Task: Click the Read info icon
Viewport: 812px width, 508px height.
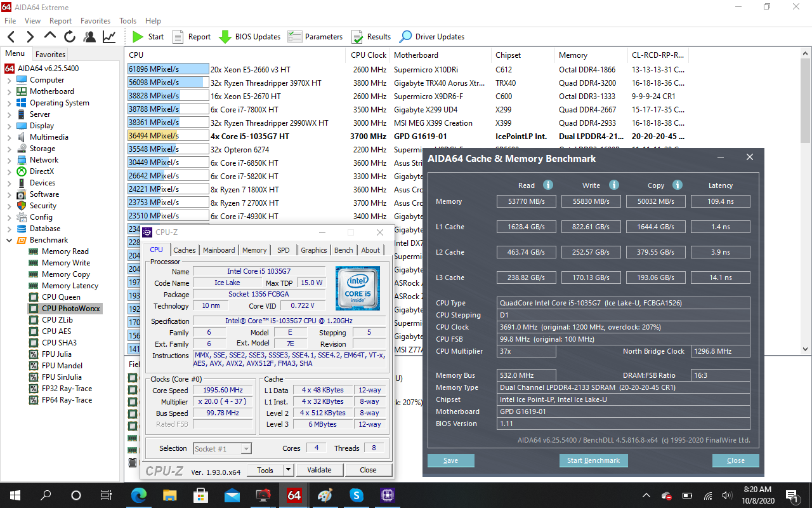Action: tap(548, 185)
